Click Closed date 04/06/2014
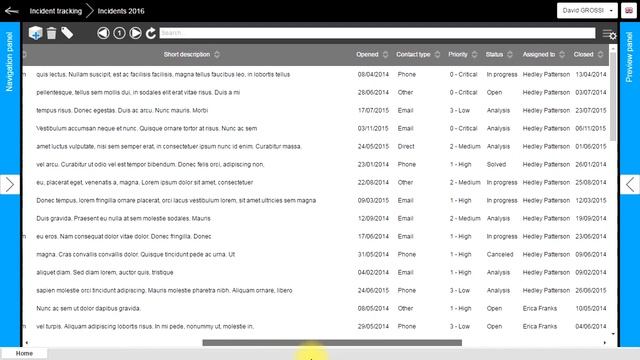 click(591, 326)
